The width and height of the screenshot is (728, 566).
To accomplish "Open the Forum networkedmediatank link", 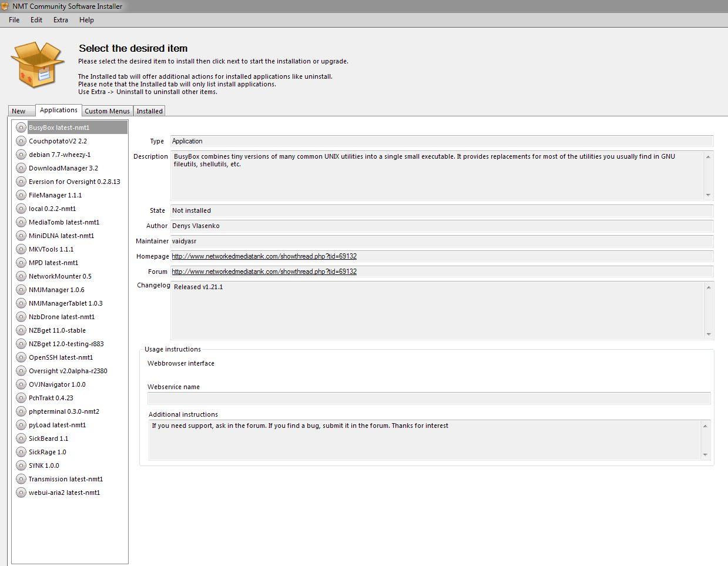I will pos(264,272).
